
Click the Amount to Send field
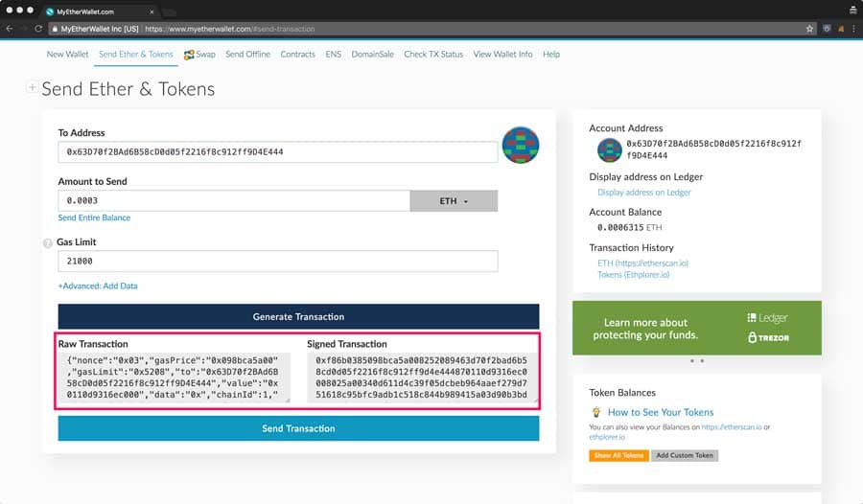234,201
